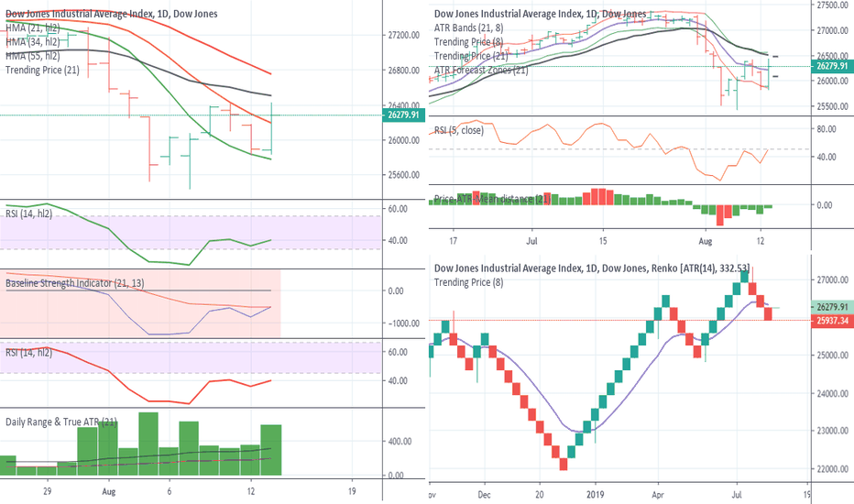Open the Price-ATR-Mean distance (21) label

(492, 199)
